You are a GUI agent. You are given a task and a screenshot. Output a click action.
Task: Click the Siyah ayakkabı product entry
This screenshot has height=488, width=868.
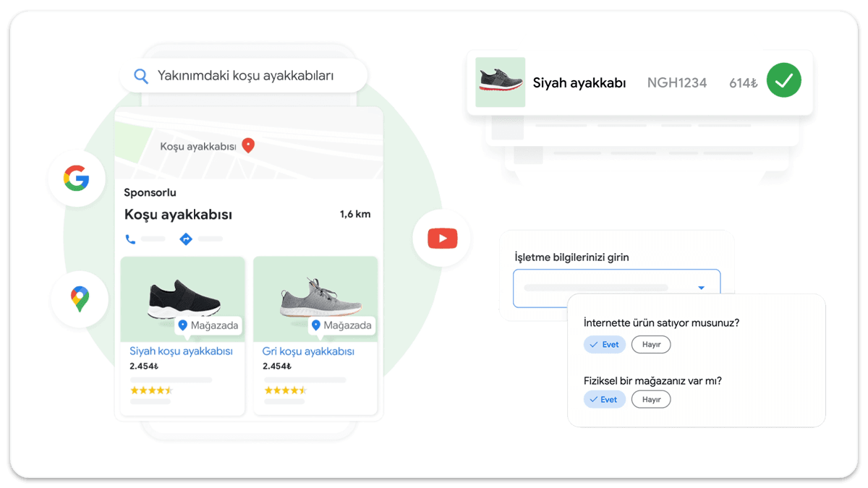coord(578,82)
